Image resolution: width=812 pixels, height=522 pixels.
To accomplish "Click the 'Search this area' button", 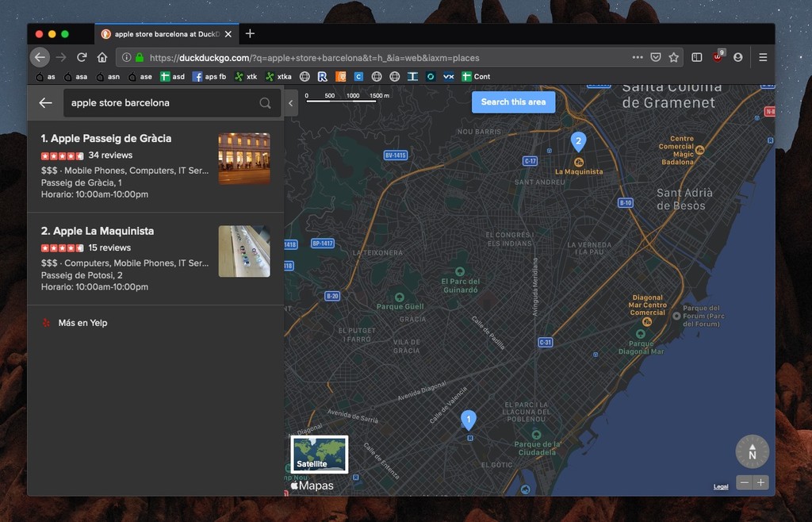I will [x=513, y=102].
